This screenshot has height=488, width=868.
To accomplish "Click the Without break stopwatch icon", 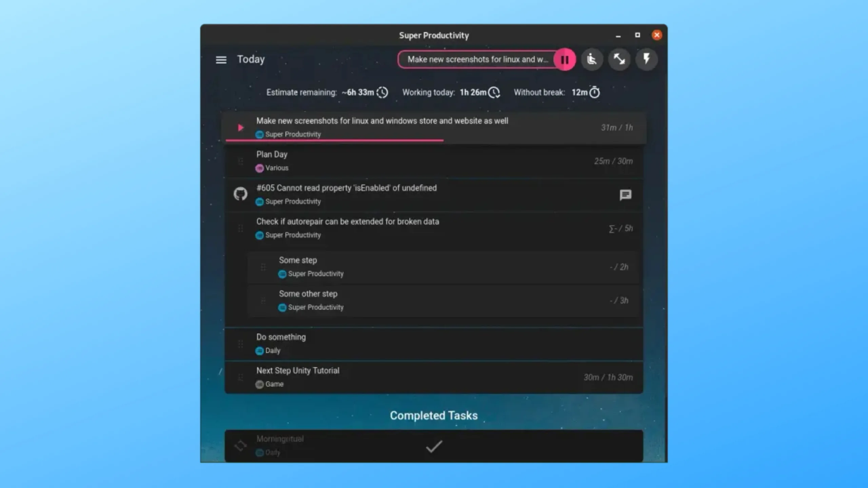I will click(594, 92).
